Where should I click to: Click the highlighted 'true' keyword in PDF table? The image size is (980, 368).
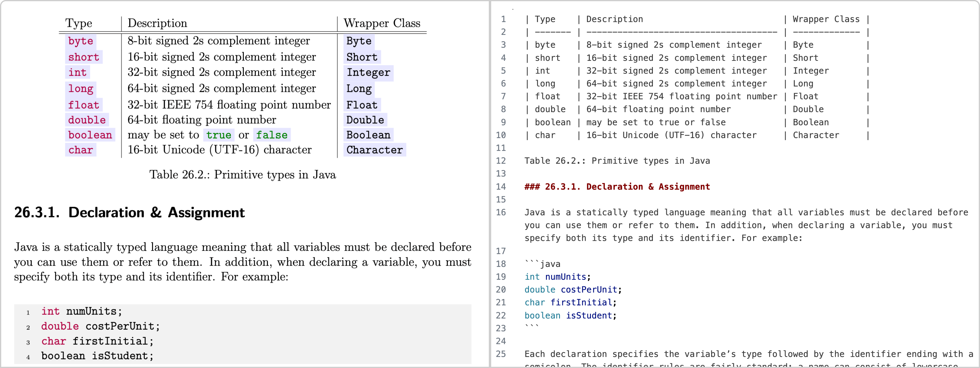pos(219,135)
